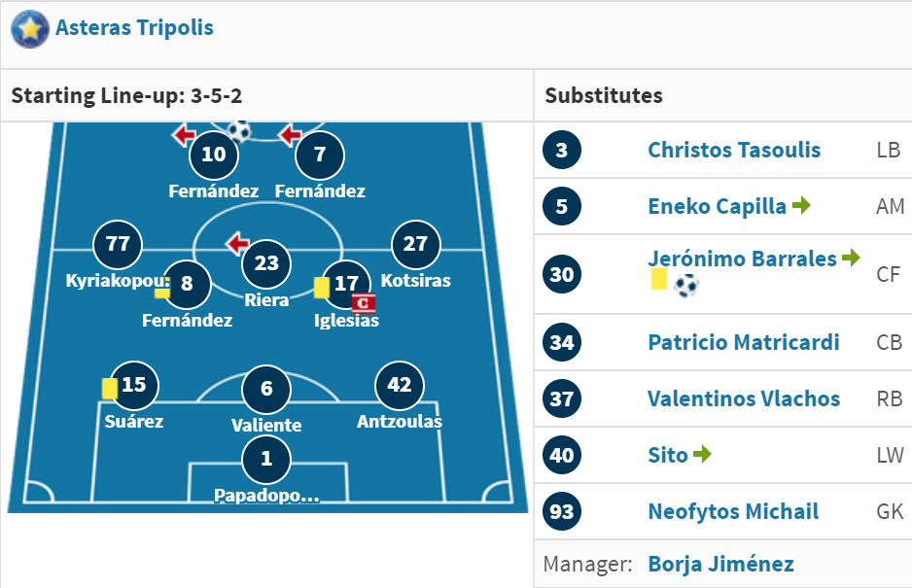
Task: Open Jerónimo Barrales player link
Action: [742, 259]
